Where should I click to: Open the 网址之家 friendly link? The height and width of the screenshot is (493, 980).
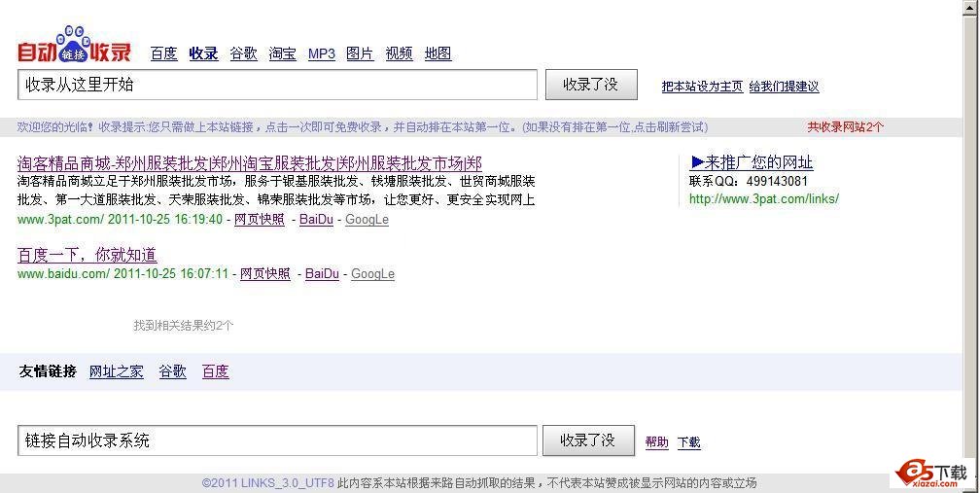(117, 371)
